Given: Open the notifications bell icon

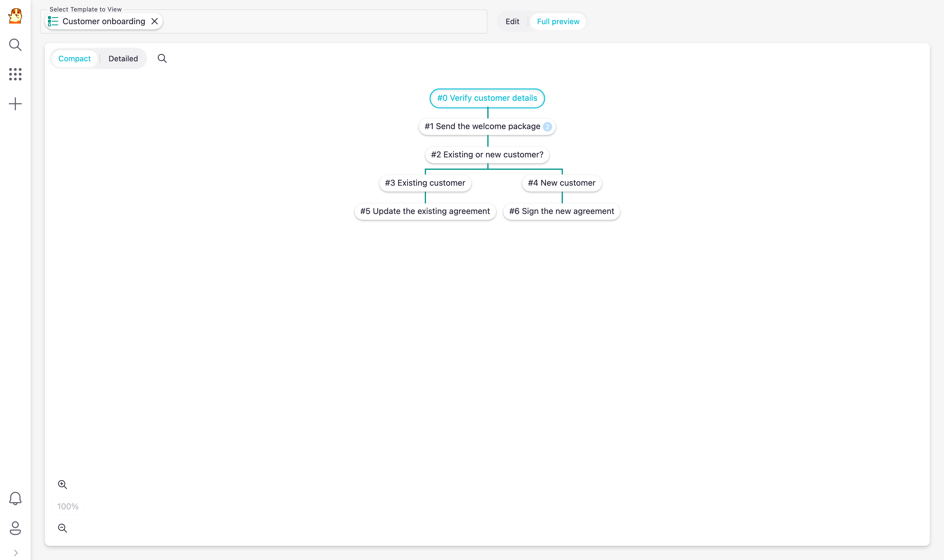Looking at the screenshot, I should coord(15,498).
